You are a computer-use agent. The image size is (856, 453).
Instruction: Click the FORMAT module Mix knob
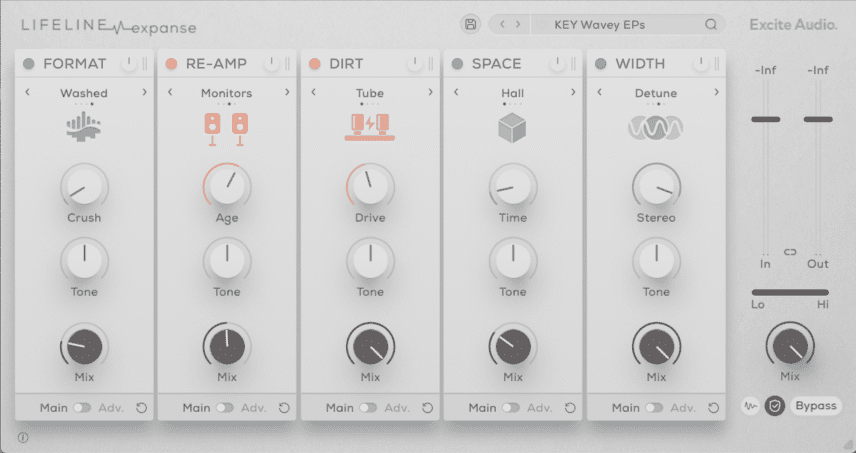pos(84,346)
